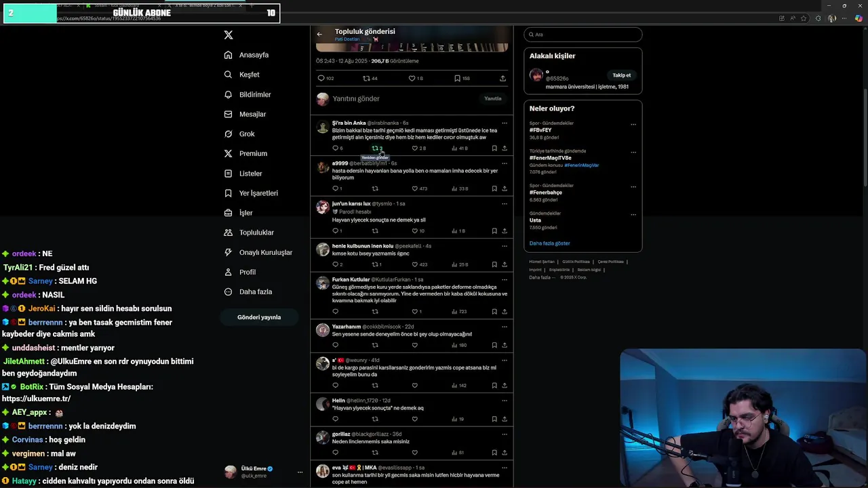Share Furkan Kutlular's reply

(505, 312)
